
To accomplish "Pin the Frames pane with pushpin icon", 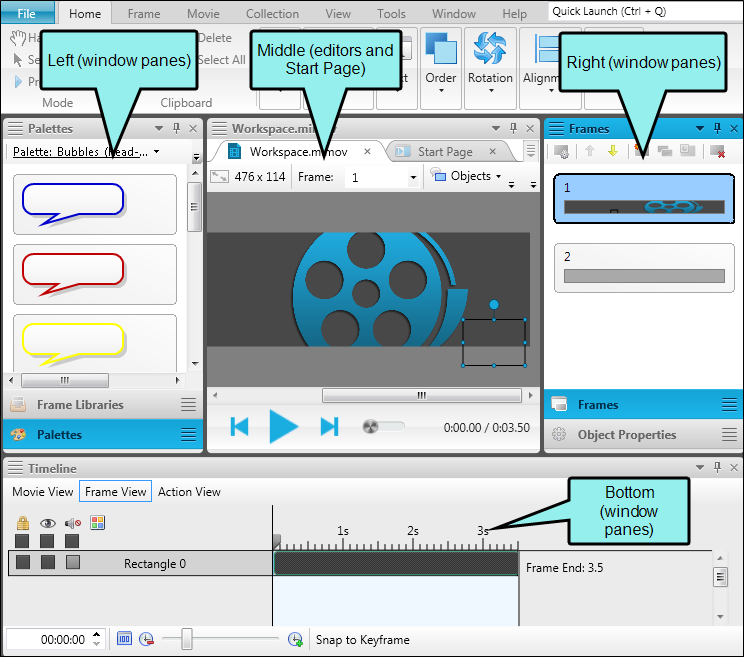I will coord(717,128).
